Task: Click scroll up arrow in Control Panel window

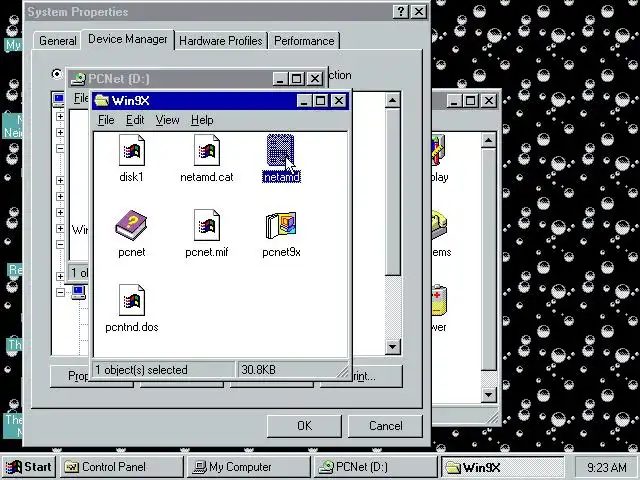Action: click(489, 141)
